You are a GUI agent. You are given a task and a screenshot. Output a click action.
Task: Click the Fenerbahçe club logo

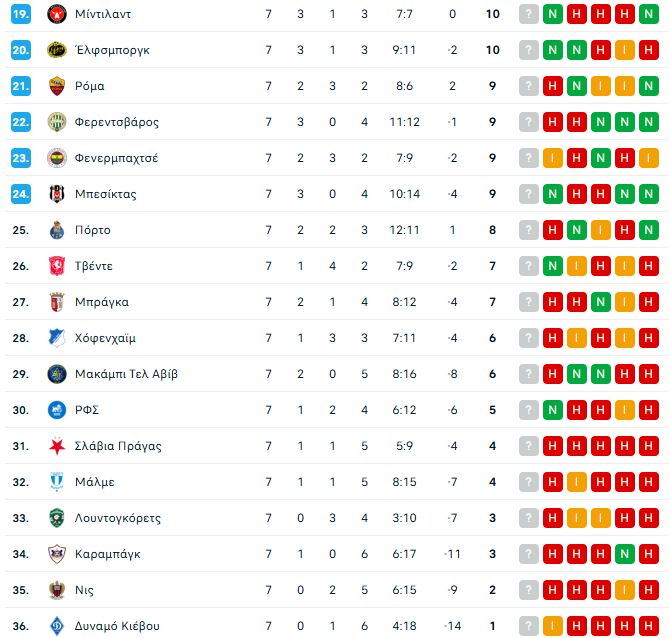coord(57,158)
